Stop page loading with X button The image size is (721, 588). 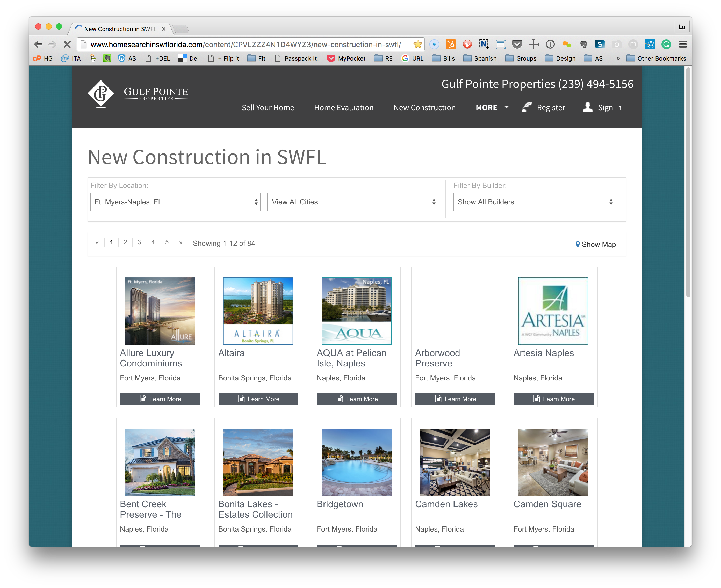[x=67, y=44]
